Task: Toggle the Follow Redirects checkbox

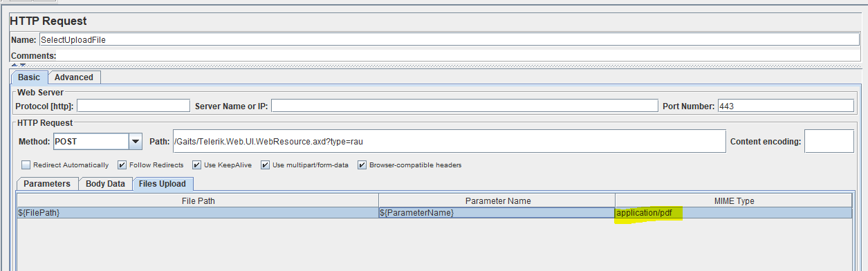Action: point(122,165)
